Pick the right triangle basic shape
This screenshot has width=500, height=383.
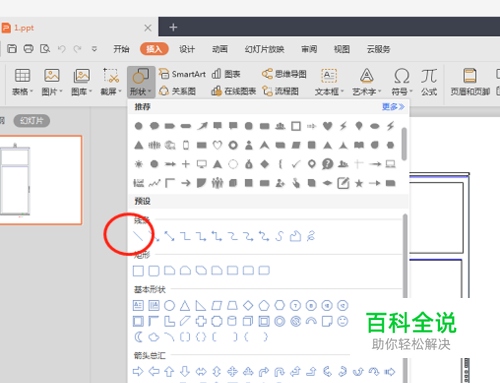[201, 305]
